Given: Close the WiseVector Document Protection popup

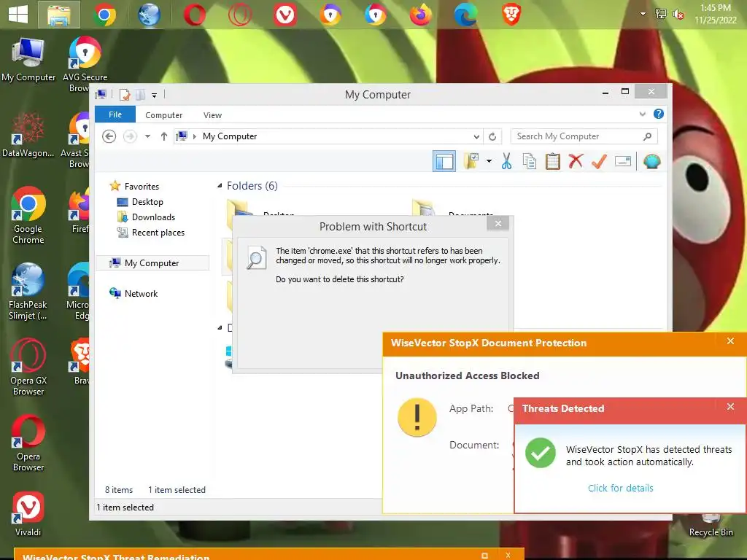Looking at the screenshot, I should point(730,341).
